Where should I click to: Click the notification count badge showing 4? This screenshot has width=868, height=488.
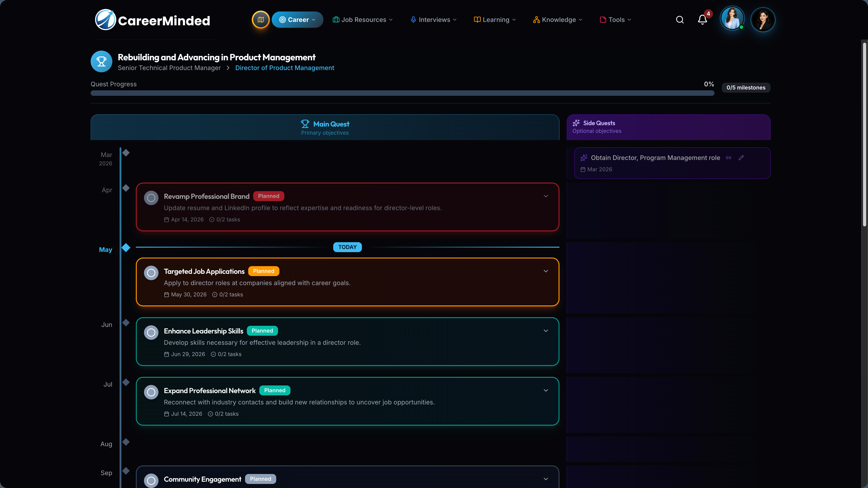click(x=708, y=14)
